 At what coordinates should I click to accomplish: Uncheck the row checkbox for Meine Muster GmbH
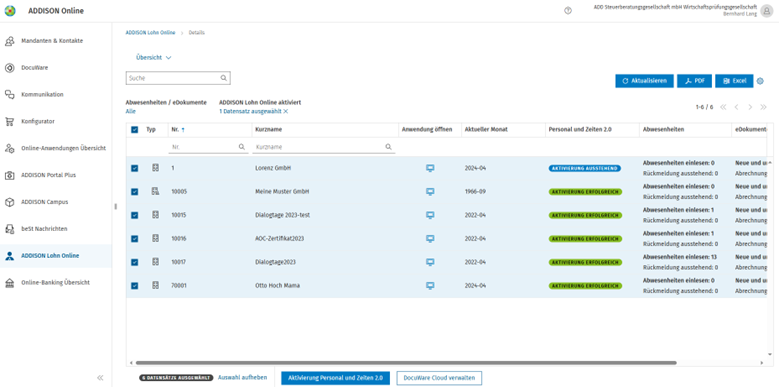coord(135,192)
